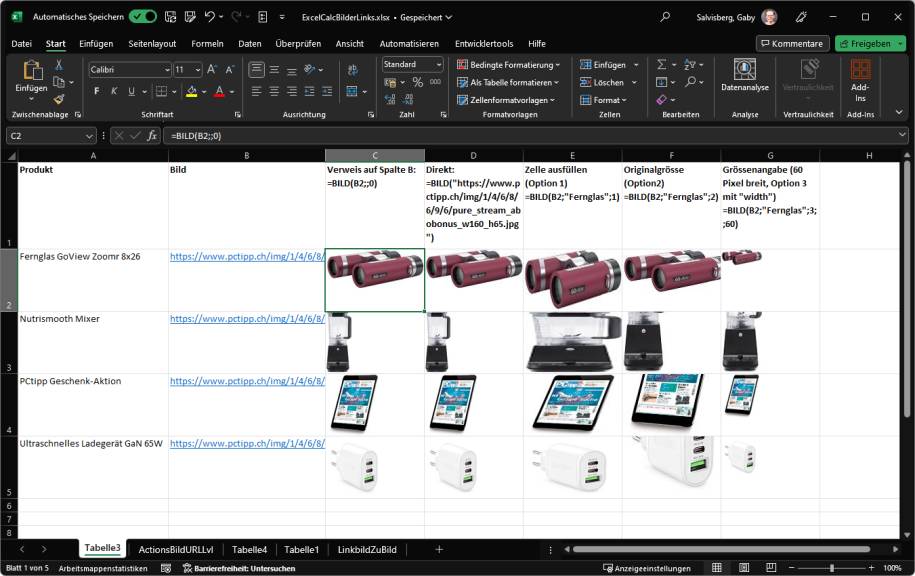Toggle bold formatting

click(96, 92)
